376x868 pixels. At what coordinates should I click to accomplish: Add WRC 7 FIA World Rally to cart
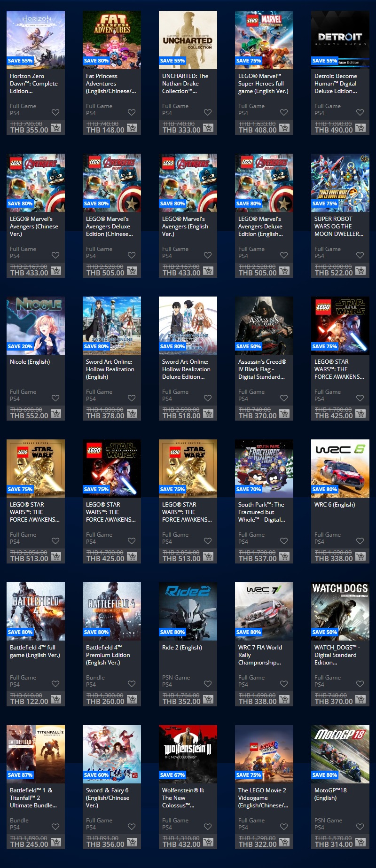coord(284,699)
